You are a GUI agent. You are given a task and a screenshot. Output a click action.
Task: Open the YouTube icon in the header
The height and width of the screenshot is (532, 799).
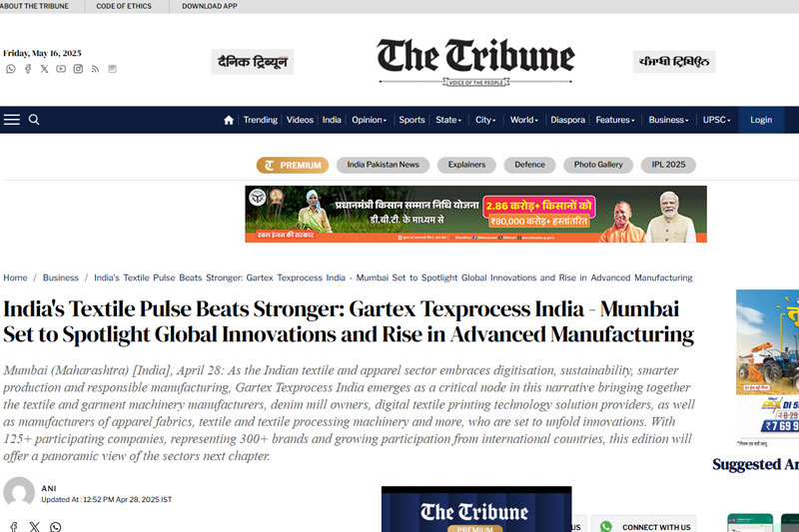coord(61,69)
